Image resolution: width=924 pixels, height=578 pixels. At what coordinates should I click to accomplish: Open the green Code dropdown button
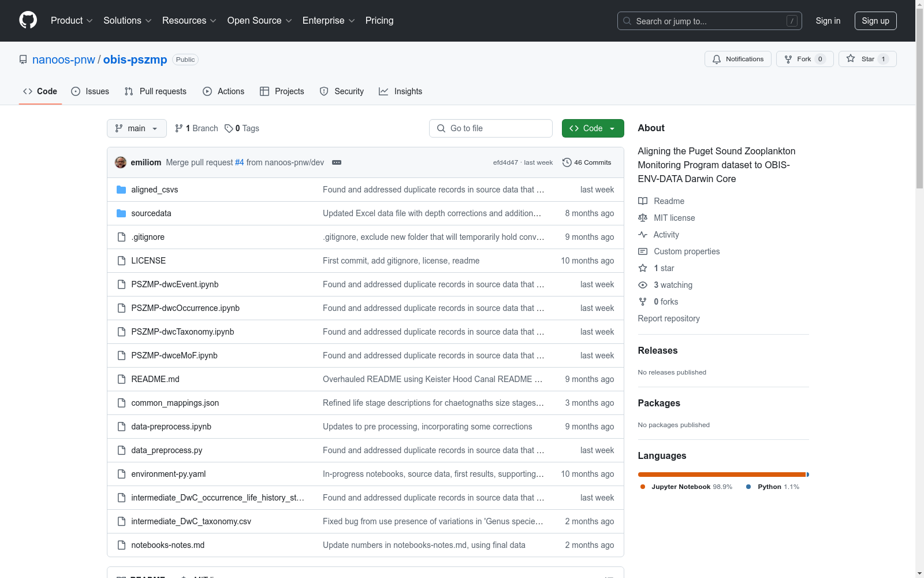point(593,128)
